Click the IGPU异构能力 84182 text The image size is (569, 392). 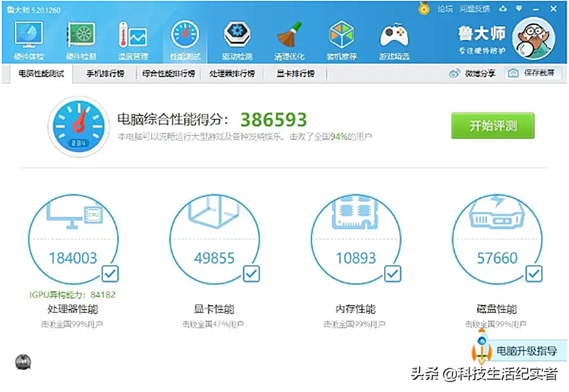73,295
